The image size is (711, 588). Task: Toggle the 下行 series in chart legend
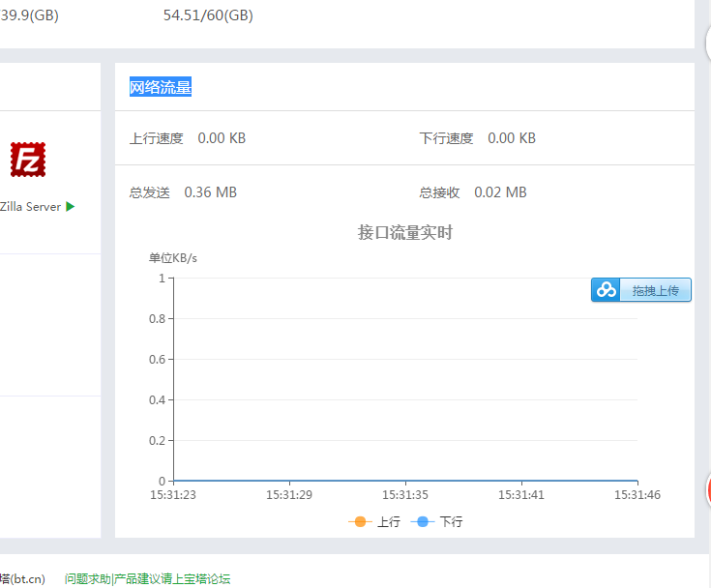[436, 522]
